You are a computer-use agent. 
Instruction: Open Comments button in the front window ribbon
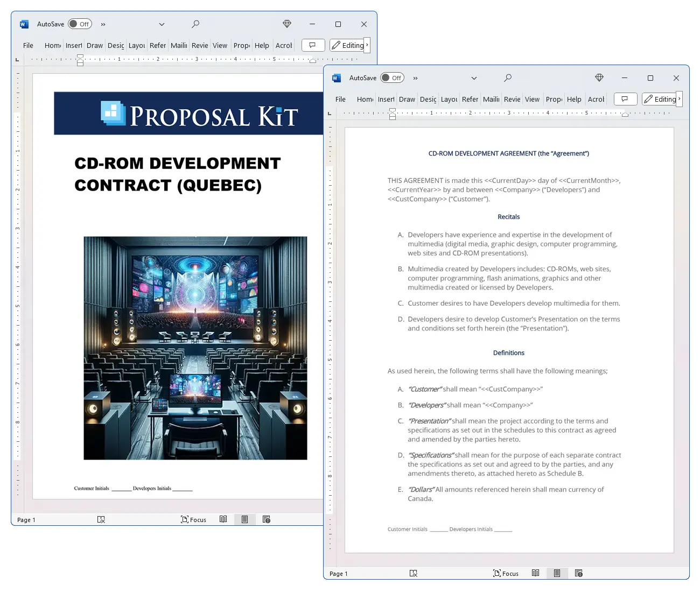[x=625, y=99]
